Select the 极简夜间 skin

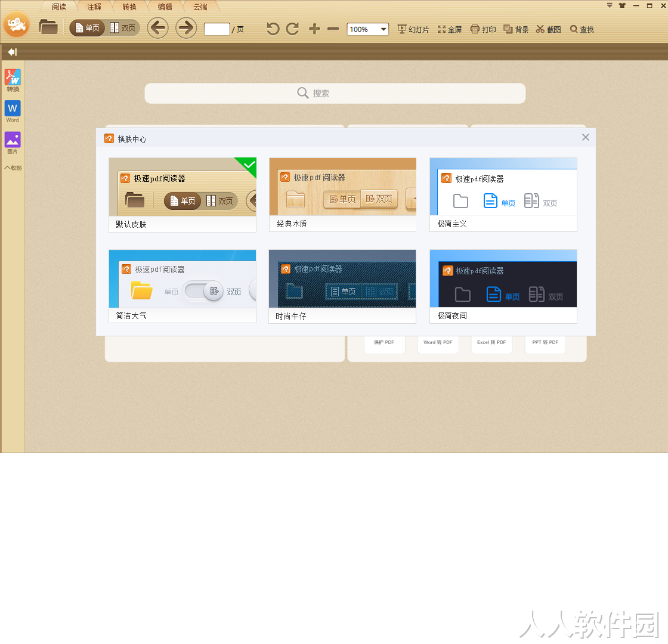[503, 286]
